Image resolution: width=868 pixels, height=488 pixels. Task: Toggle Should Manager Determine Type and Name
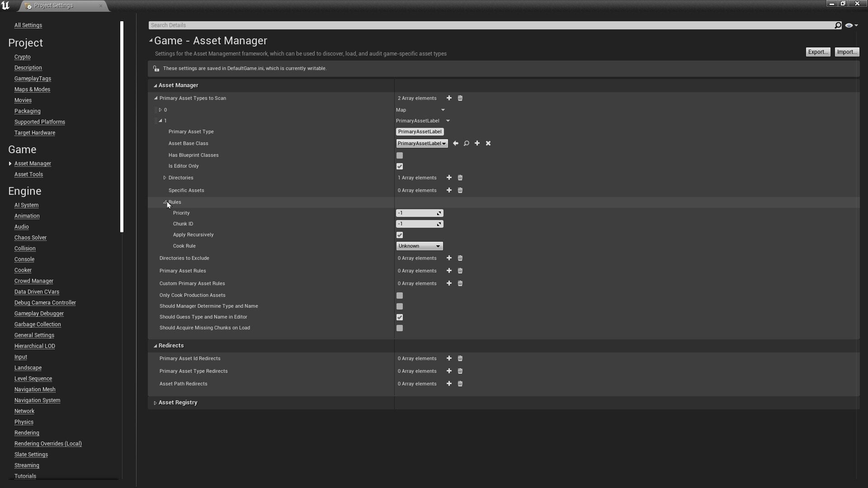tap(400, 306)
